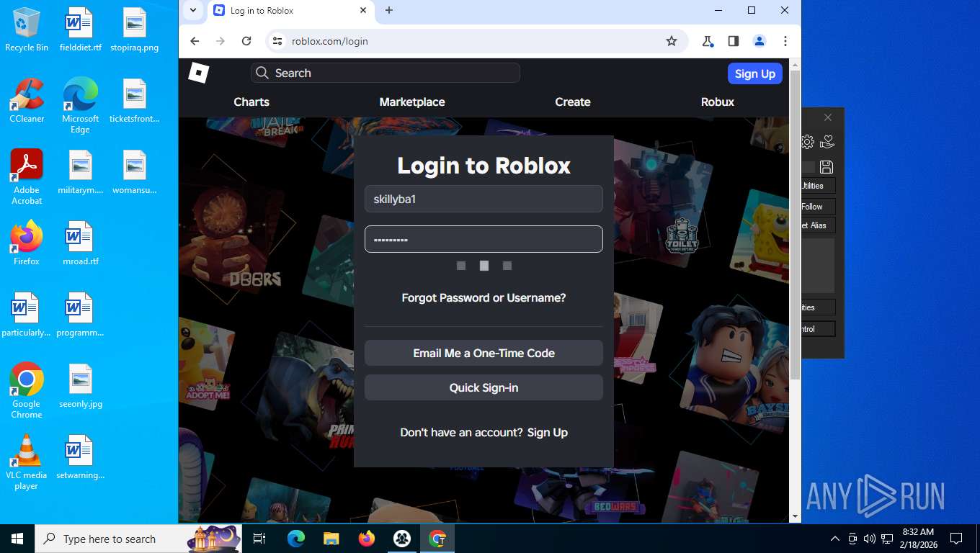
Task: Click Chrome forward arrow
Action: [220, 41]
